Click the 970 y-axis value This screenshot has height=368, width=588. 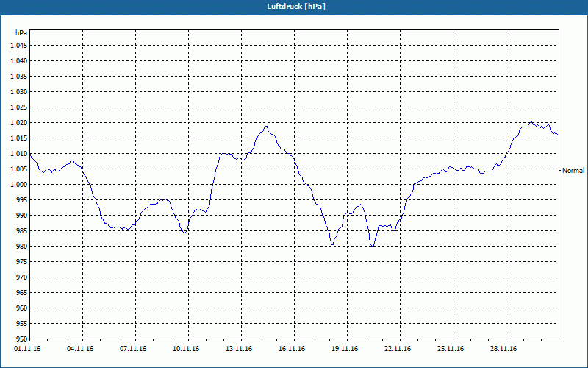22,277
